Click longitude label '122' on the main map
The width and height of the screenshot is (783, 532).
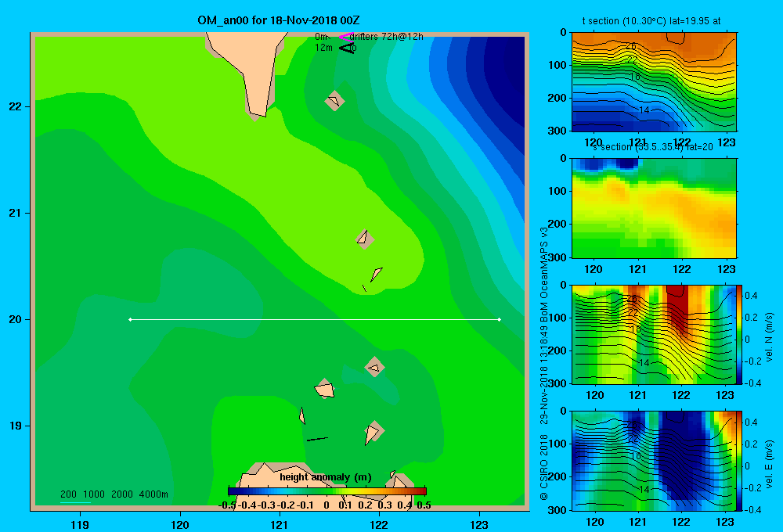coord(379,524)
